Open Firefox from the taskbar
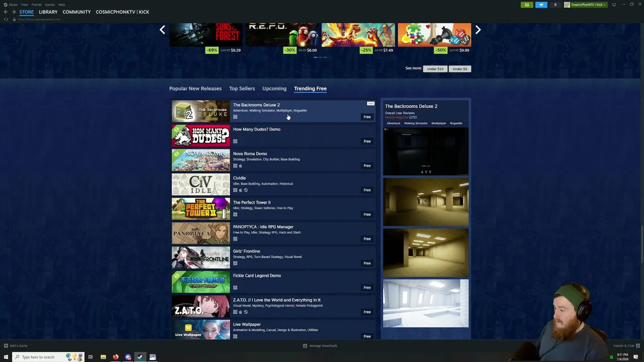 click(116, 357)
